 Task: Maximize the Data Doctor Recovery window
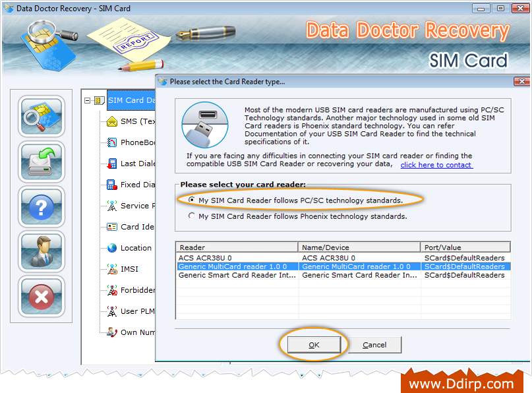click(x=500, y=8)
